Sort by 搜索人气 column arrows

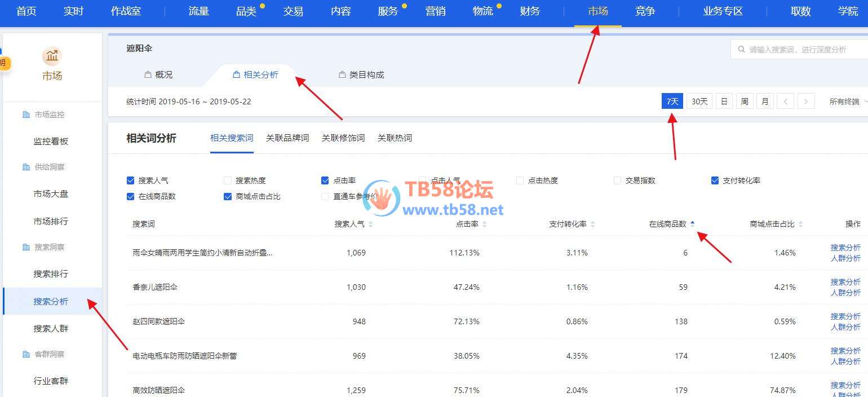point(370,224)
